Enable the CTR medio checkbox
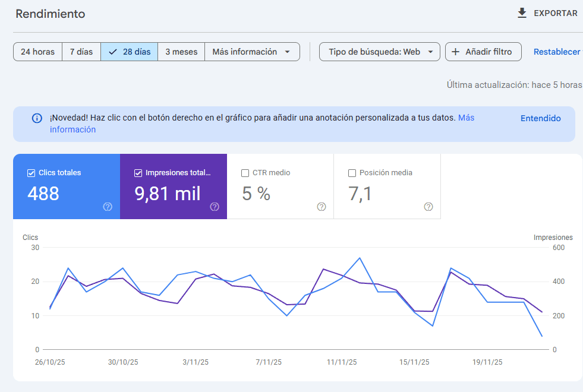Image resolution: width=583 pixels, height=392 pixels. (246, 172)
